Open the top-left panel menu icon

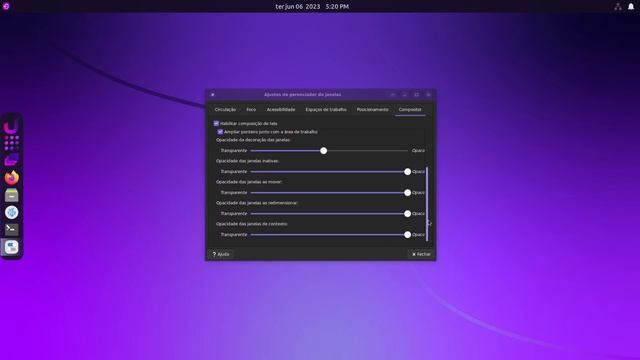[6, 6]
